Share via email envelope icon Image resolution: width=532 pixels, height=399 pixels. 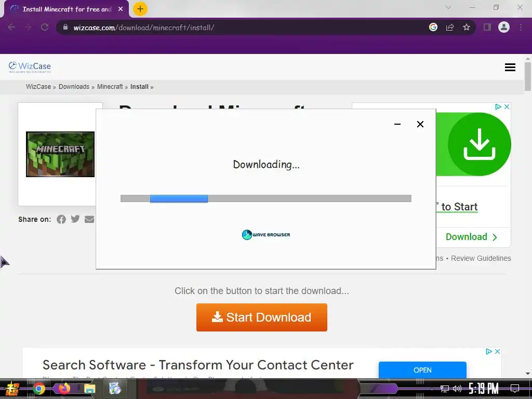89,220
